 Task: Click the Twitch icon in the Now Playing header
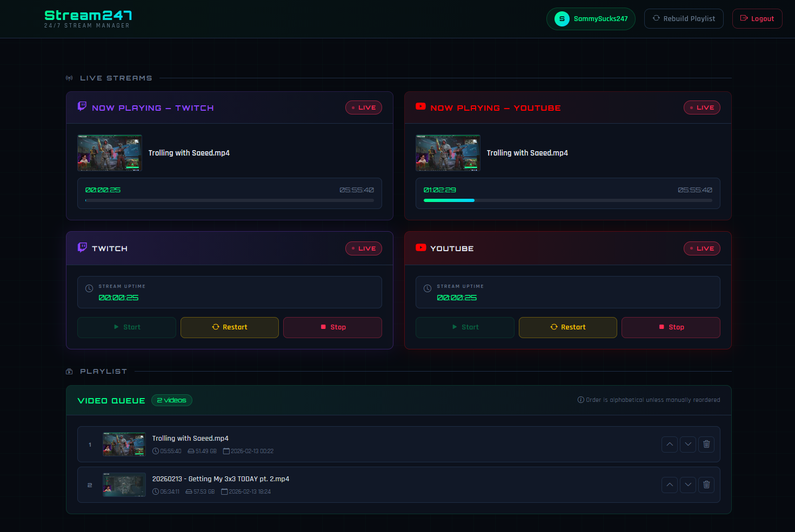coord(82,106)
